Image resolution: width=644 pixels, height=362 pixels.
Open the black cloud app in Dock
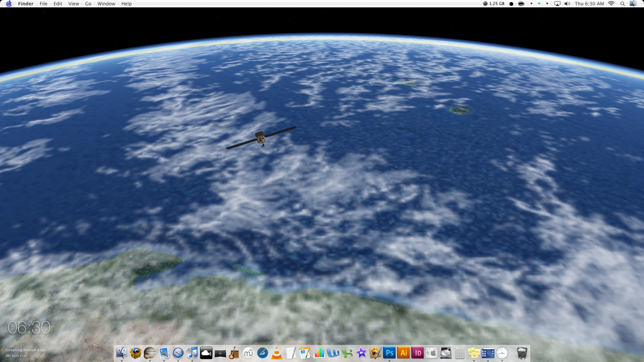206,353
